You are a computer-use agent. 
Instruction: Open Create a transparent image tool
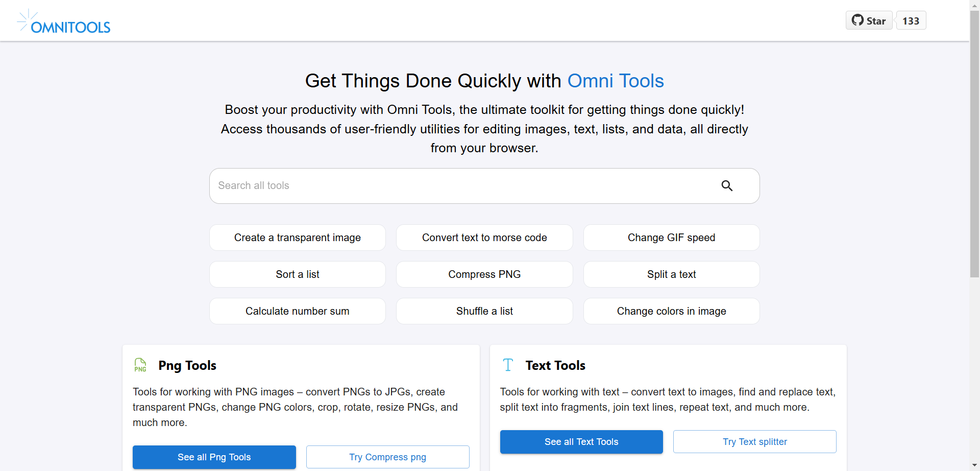pos(298,238)
